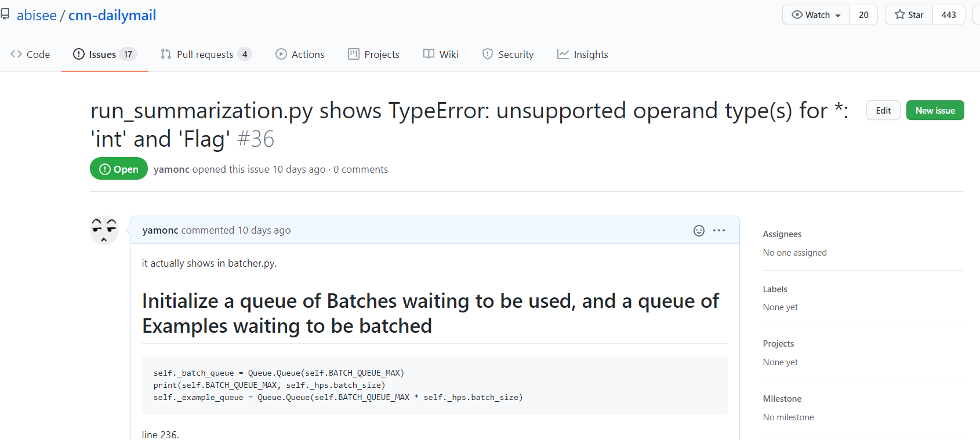Click the 'it actually shows in batcher.py.' text

[x=209, y=263]
